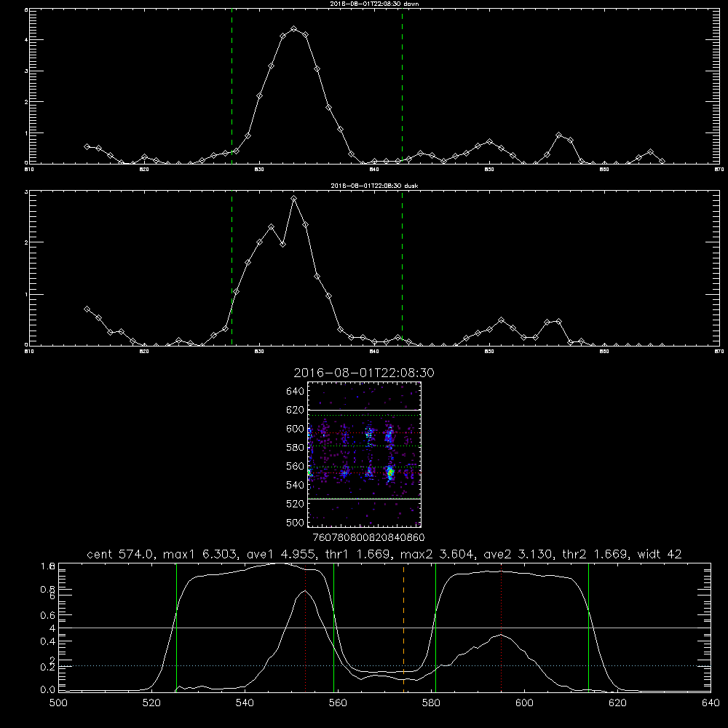Viewport: 728px width, 728px height.
Task: Click the 520 x-axis label of bottom profile plot
Action: point(151,703)
